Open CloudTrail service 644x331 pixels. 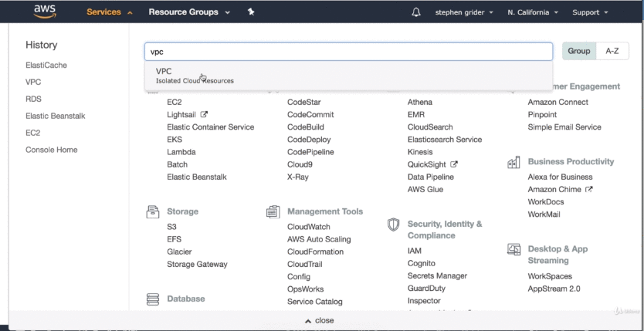coord(305,264)
